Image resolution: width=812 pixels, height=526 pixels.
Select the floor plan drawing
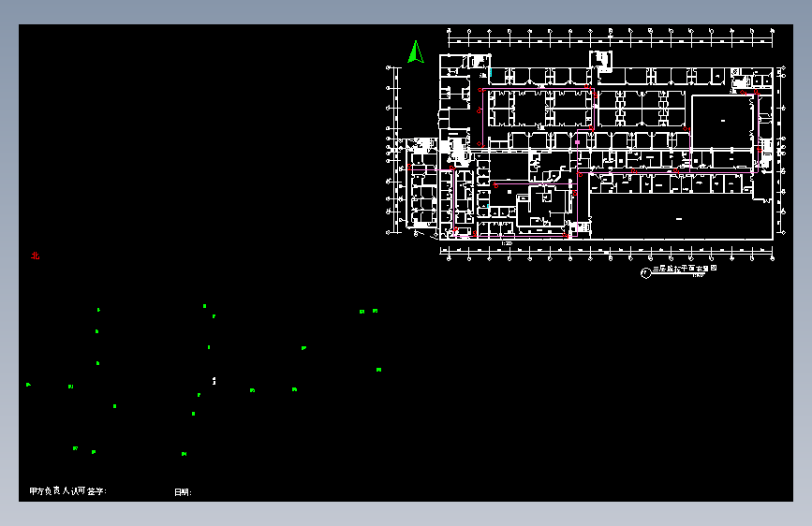tap(586, 144)
